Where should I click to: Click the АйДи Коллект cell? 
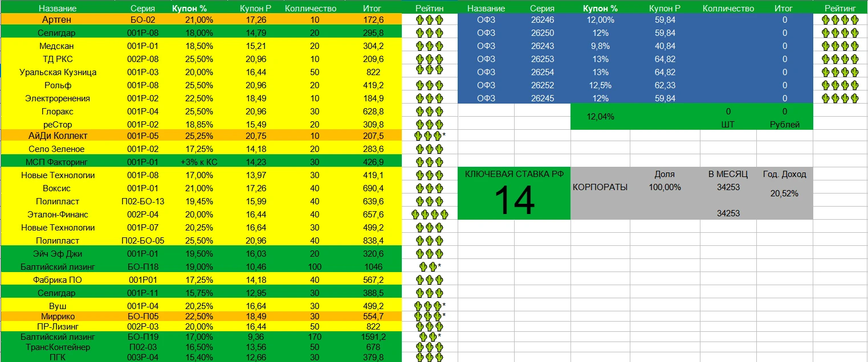(57, 136)
